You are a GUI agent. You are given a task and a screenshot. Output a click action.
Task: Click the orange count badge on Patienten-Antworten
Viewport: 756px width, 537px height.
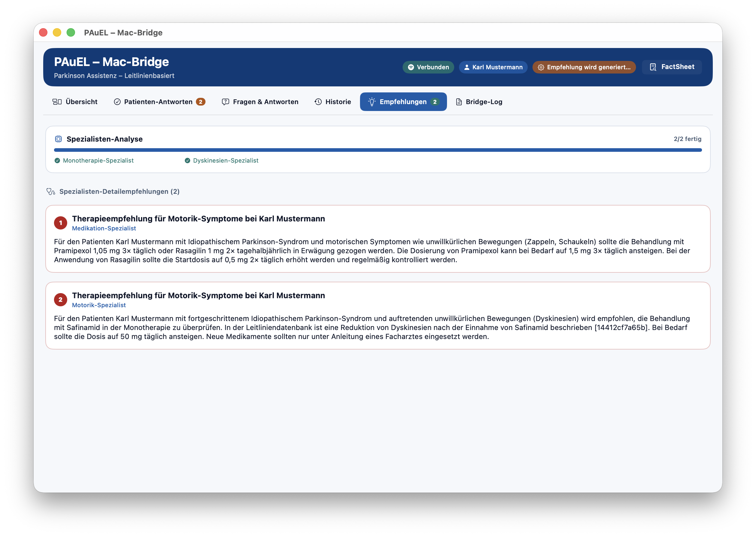pyautogui.click(x=200, y=102)
